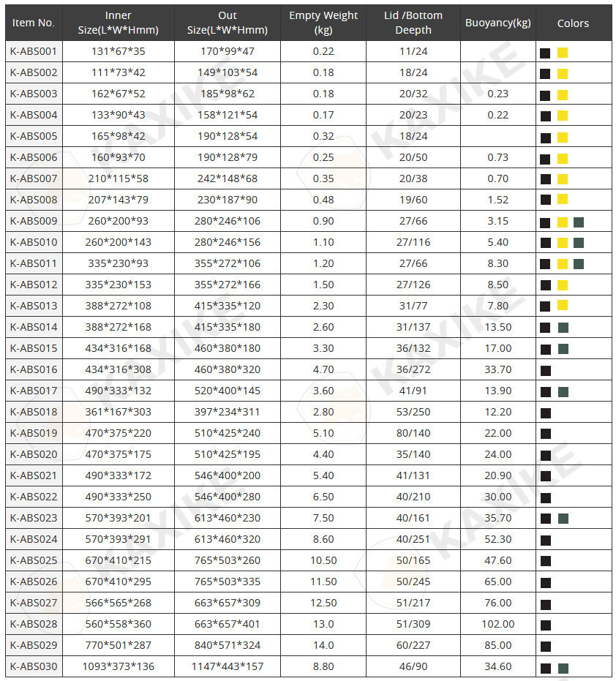Pick the green swatch for item K-ABS009

pos(579,222)
